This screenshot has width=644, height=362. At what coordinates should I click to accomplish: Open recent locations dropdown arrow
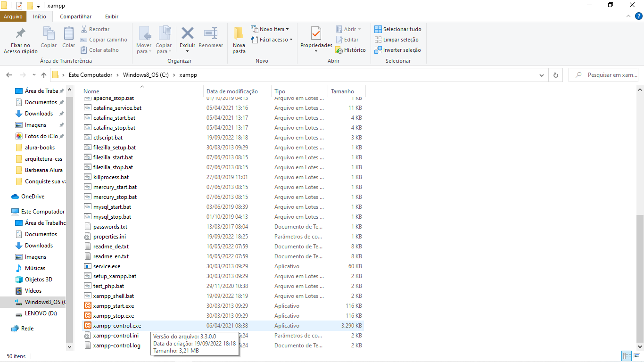pos(34,75)
